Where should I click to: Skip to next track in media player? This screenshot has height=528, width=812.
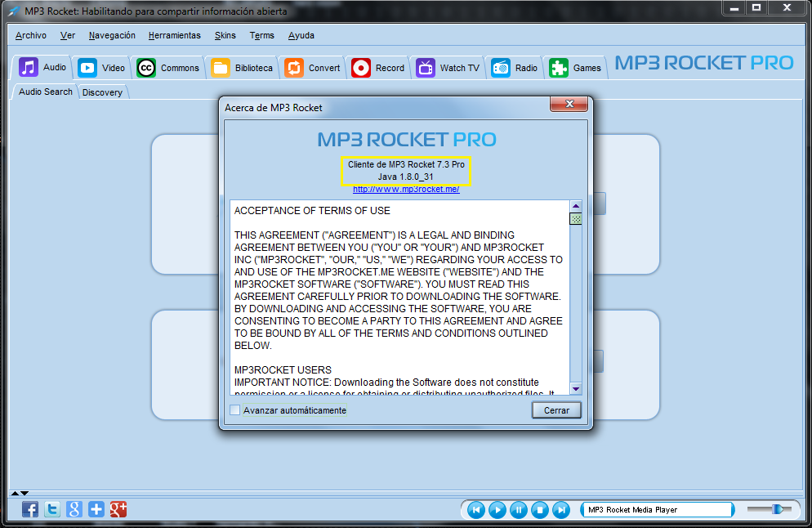tap(561, 510)
